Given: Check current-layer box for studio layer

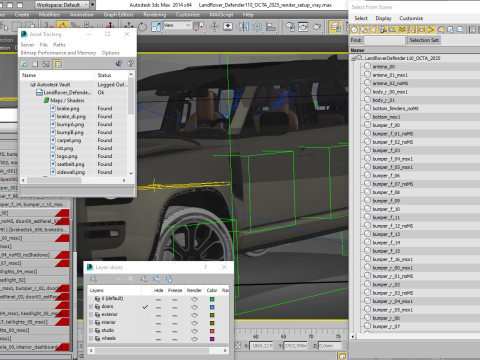Looking at the screenshot, I should (145, 331).
